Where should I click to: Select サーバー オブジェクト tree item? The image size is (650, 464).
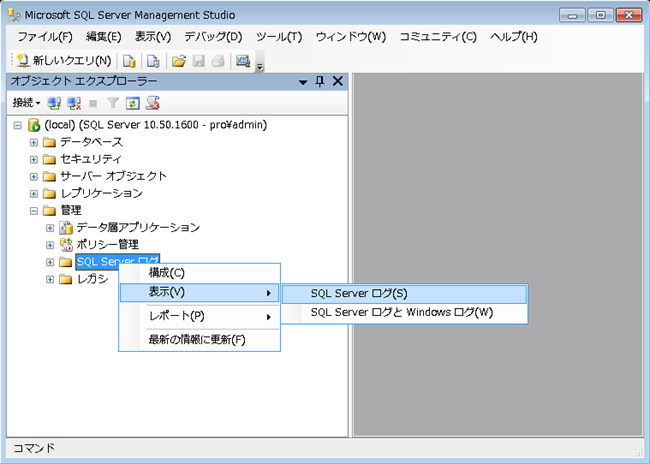coord(113,176)
